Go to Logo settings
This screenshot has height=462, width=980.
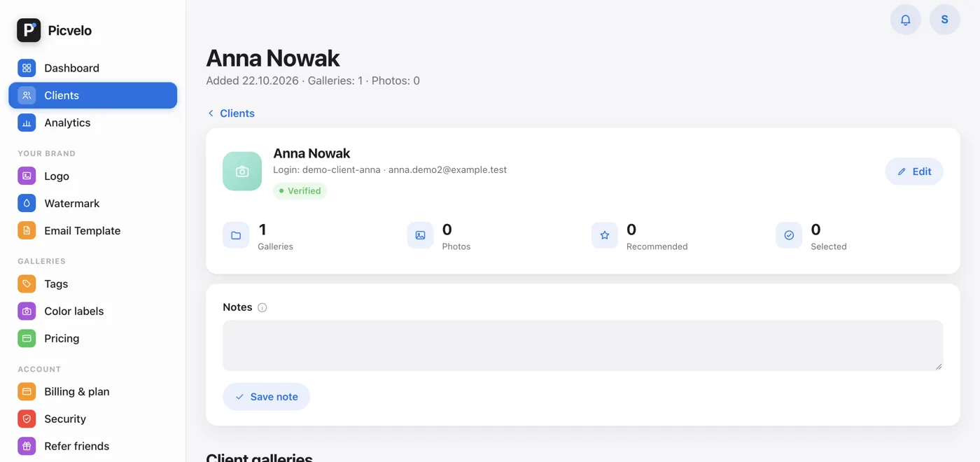pos(92,176)
